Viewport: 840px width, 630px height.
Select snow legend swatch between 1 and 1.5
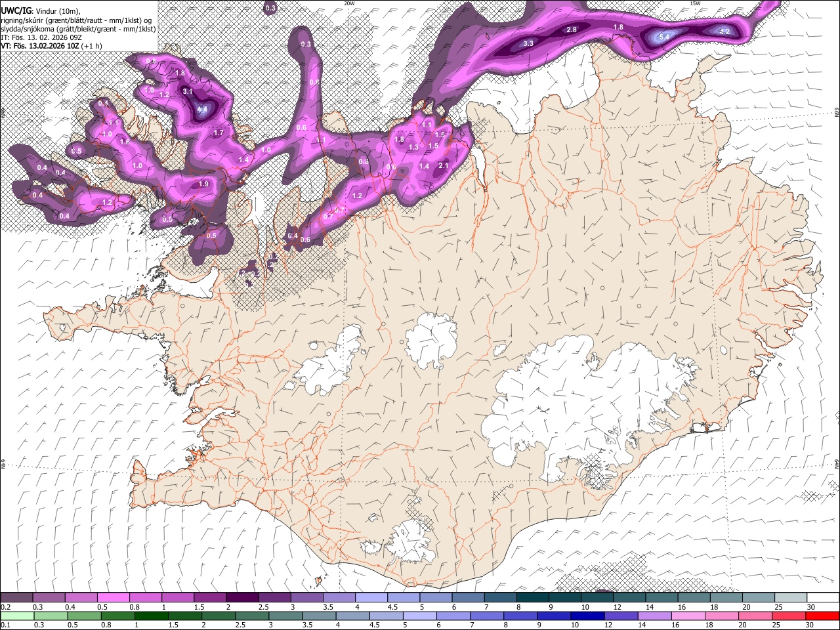coord(178,598)
